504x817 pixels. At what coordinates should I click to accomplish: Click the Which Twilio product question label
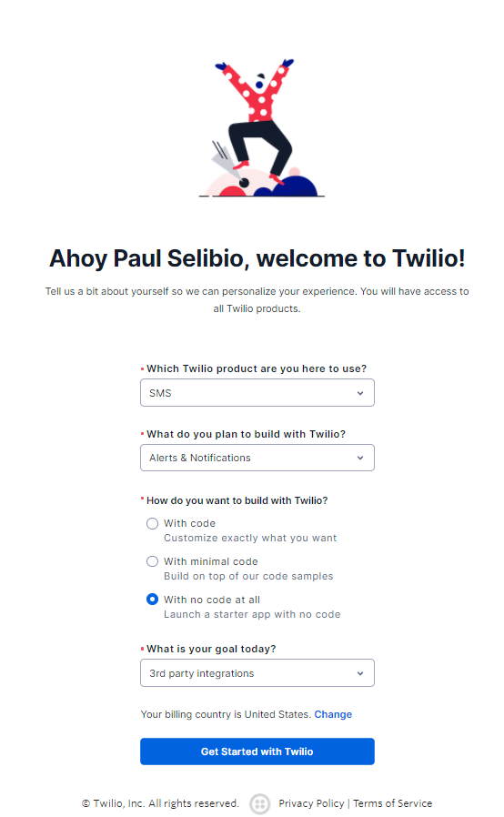click(257, 368)
